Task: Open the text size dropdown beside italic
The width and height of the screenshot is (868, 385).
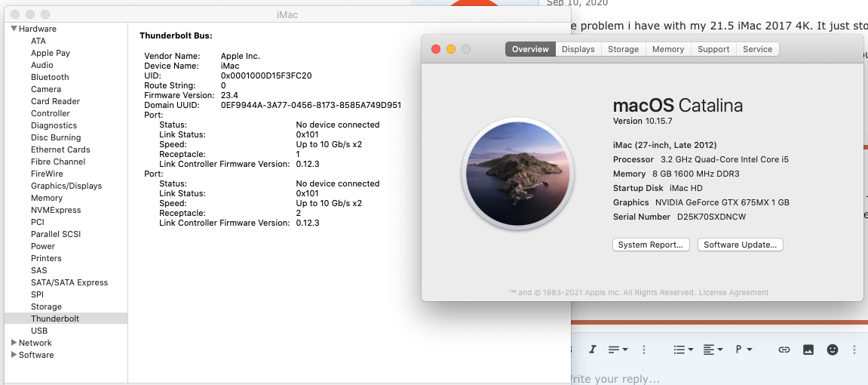Action: click(x=618, y=350)
